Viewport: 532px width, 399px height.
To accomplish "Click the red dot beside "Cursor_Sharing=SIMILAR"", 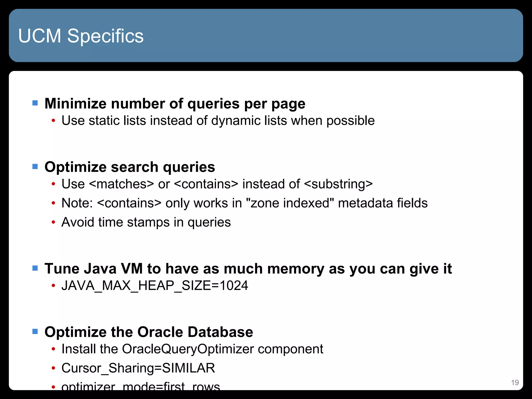I will [53, 368].
